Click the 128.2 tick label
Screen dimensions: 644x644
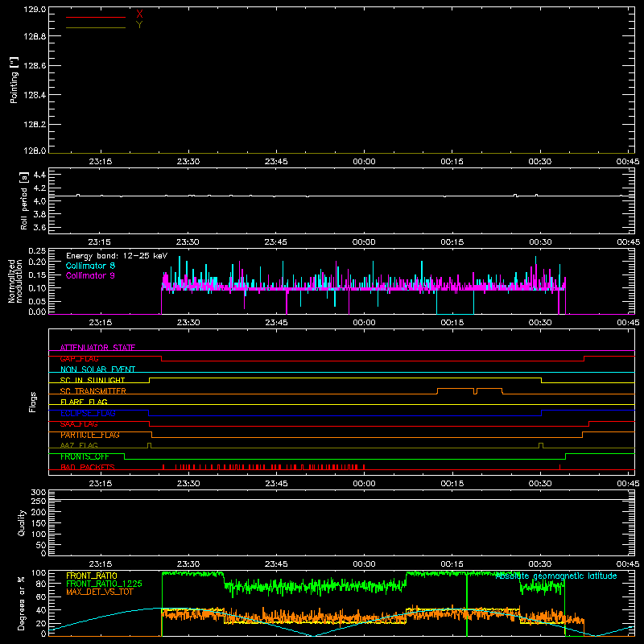35,125
